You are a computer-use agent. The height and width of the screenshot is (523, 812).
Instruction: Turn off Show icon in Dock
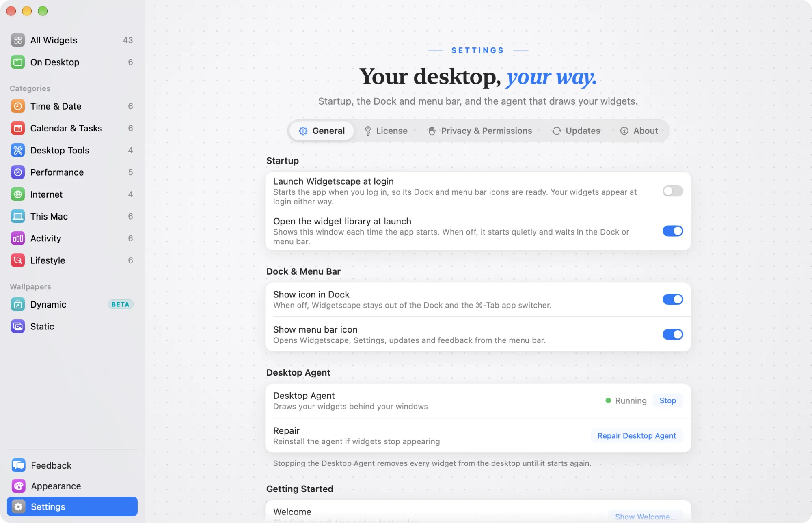pos(673,299)
